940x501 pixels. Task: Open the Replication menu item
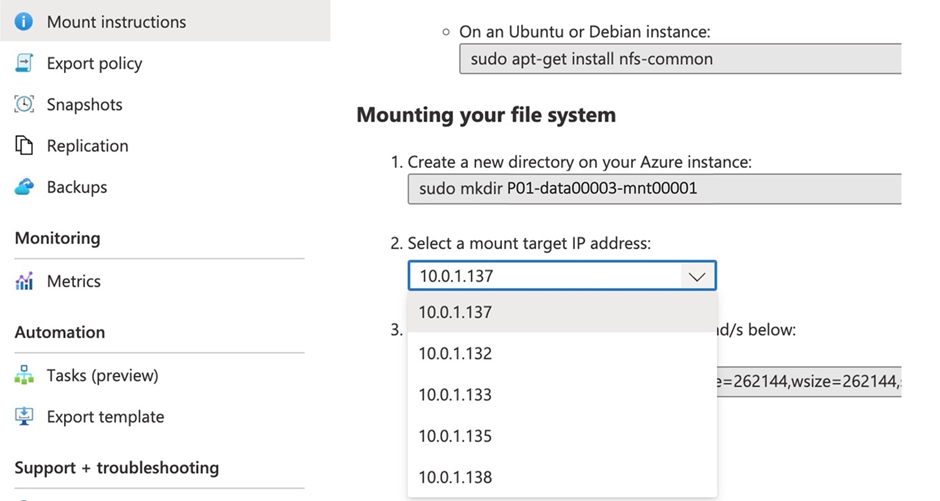[88, 146]
